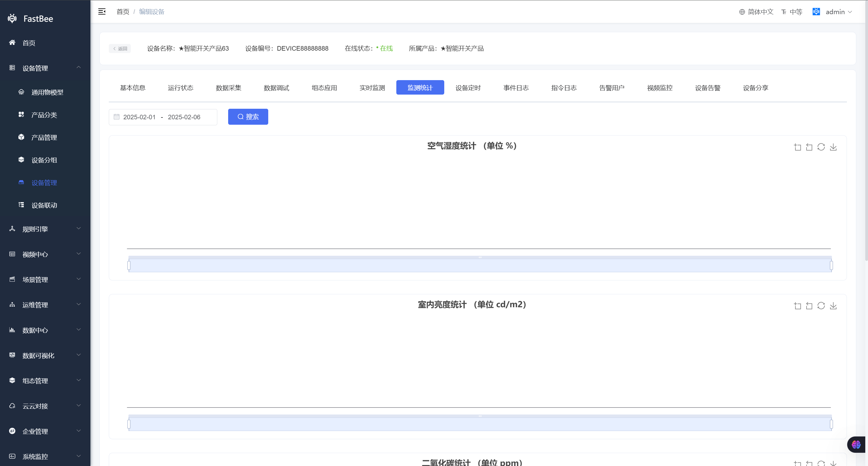
Task: Switch to 数据调试 tab
Action: [x=276, y=88]
